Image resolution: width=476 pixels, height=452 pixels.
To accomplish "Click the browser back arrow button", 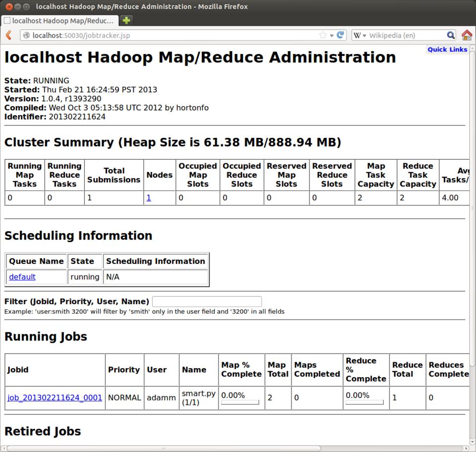I will click(x=8, y=35).
